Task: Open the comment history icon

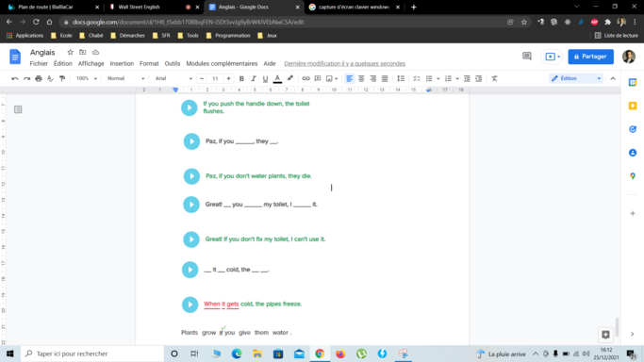Action: pos(526,57)
